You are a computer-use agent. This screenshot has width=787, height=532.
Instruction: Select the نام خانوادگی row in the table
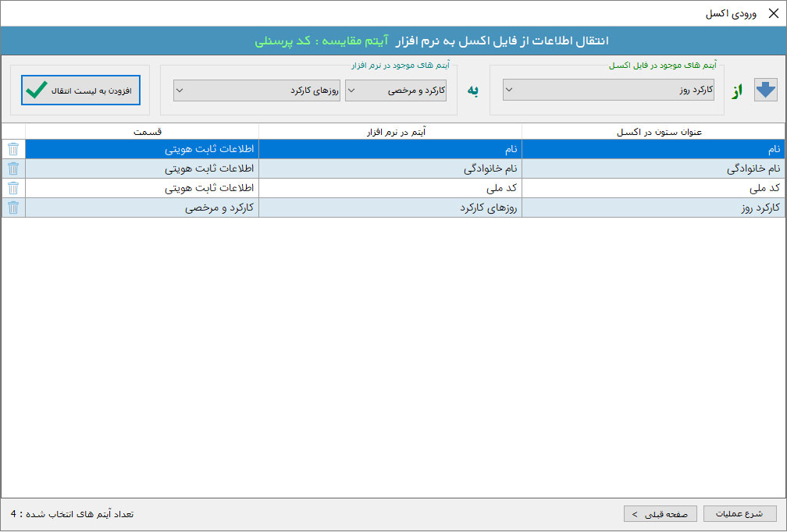point(653,168)
